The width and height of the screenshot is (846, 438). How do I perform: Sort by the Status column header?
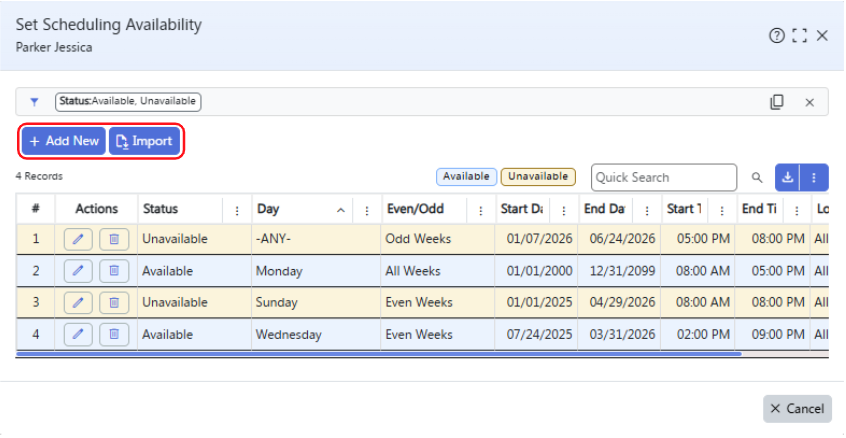point(160,209)
